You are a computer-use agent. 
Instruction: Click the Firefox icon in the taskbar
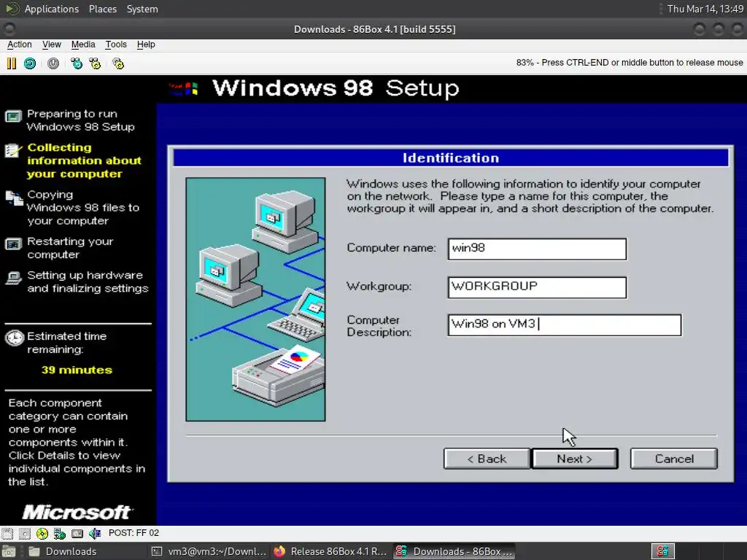coord(279,551)
